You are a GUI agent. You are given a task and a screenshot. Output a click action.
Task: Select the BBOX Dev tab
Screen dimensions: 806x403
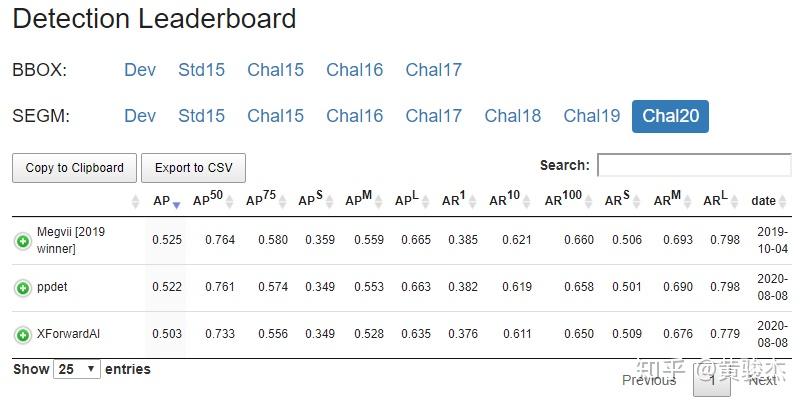(140, 70)
